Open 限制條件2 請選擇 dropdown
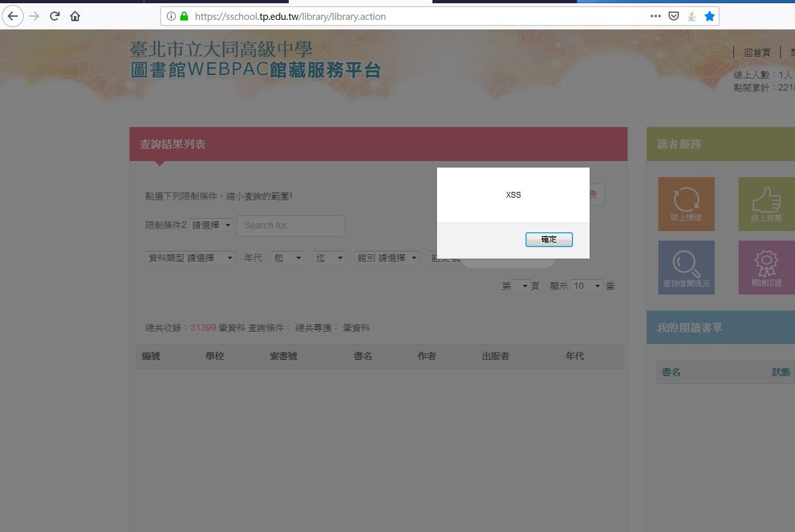 point(211,225)
